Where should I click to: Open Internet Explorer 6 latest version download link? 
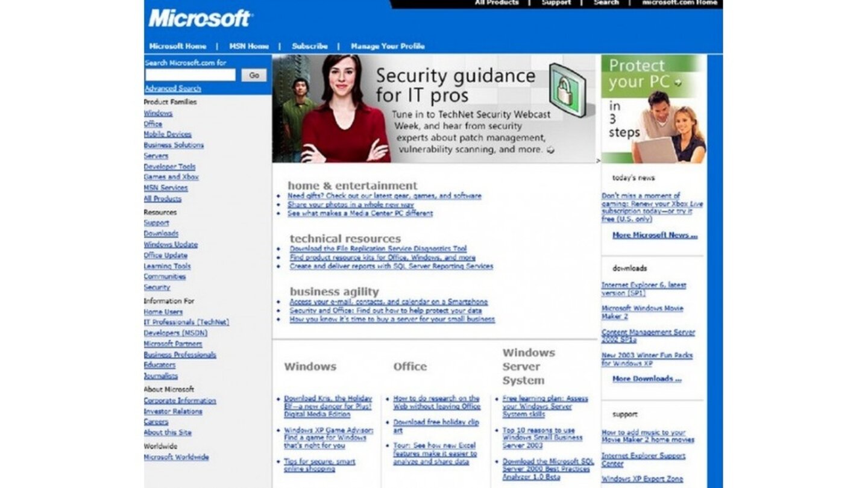point(644,289)
